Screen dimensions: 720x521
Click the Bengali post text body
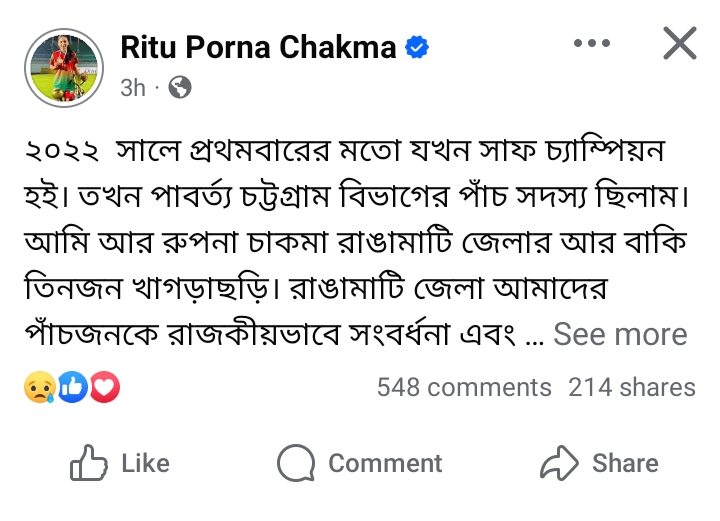(356, 242)
